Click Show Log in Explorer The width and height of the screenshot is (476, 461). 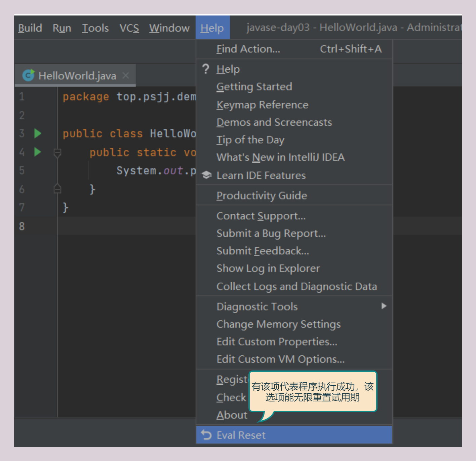coord(268,269)
